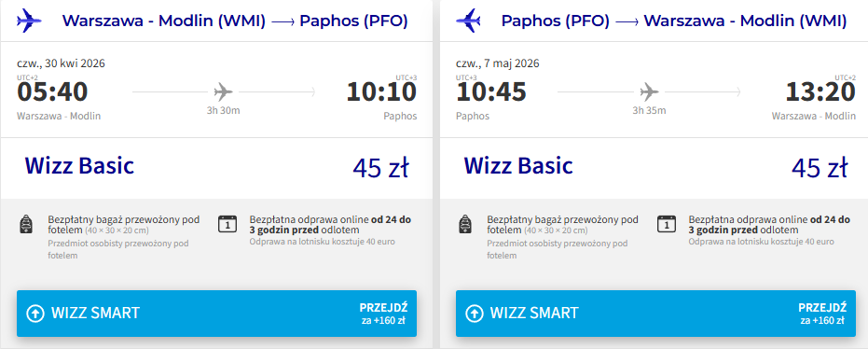
Task: Click the up-arrow circle icon on left WIZZ SMART button
Action: 35,314
